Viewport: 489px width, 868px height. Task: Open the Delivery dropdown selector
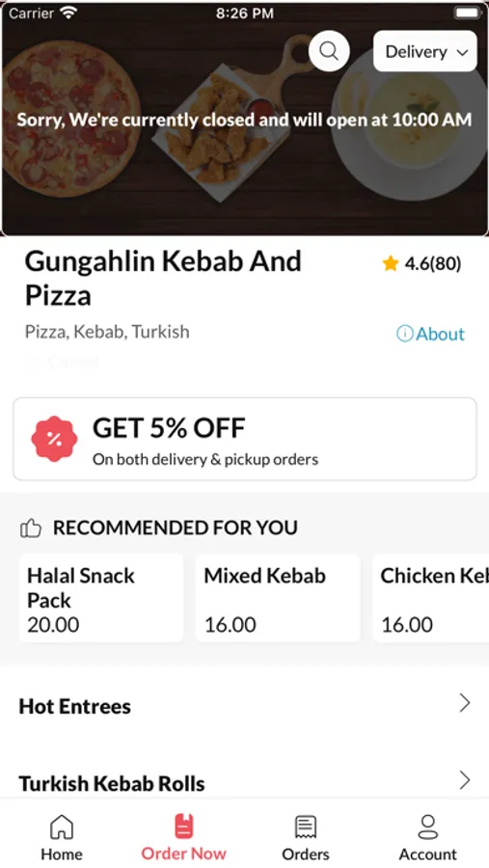pos(424,51)
